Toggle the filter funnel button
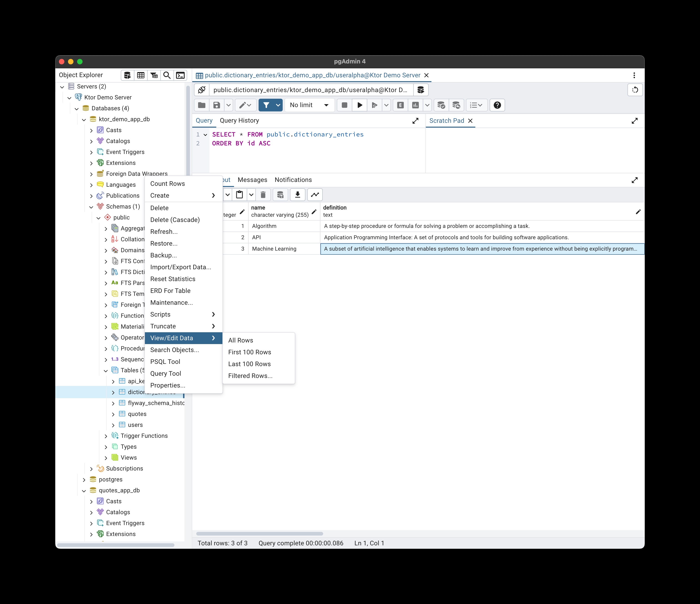 pyautogui.click(x=266, y=105)
